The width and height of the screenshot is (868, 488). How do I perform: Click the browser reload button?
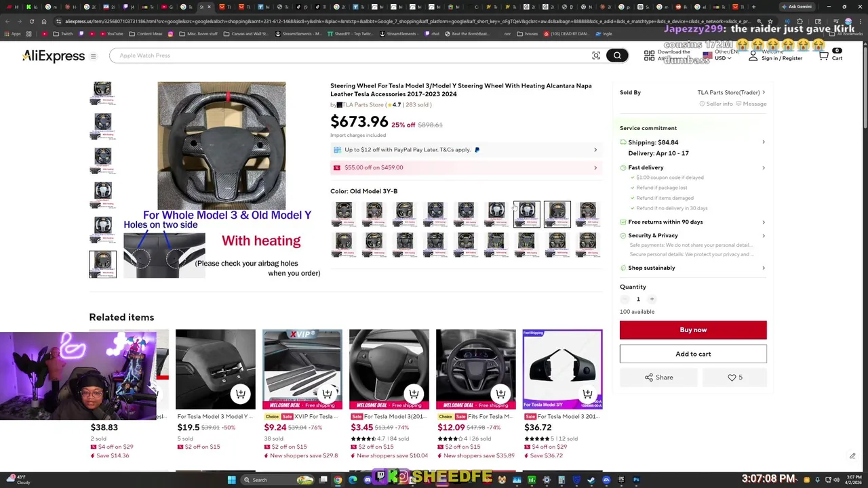point(32,21)
